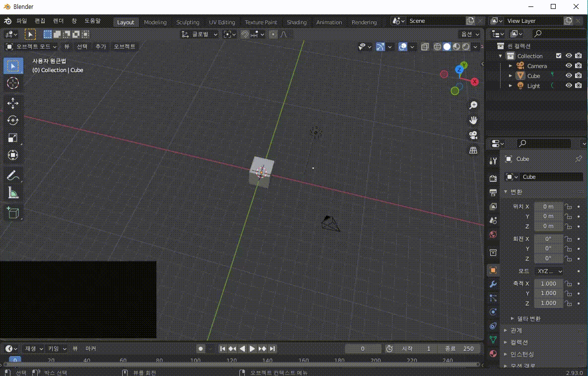The width and height of the screenshot is (588, 376).
Task: Open the 재생 playback dropdown
Action: 34,349
